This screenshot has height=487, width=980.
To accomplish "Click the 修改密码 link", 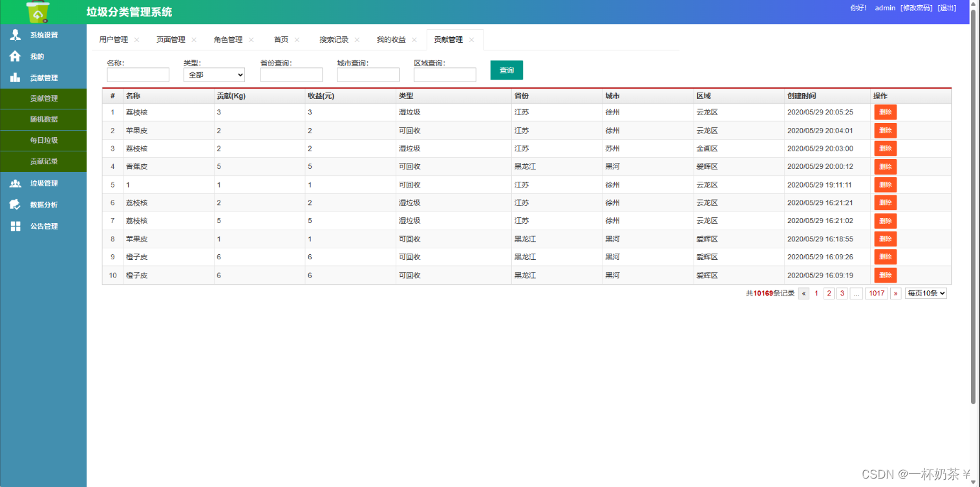I will (x=917, y=8).
